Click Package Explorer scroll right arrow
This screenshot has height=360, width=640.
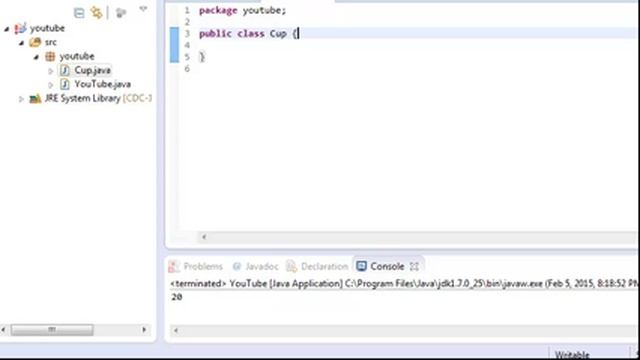144,330
